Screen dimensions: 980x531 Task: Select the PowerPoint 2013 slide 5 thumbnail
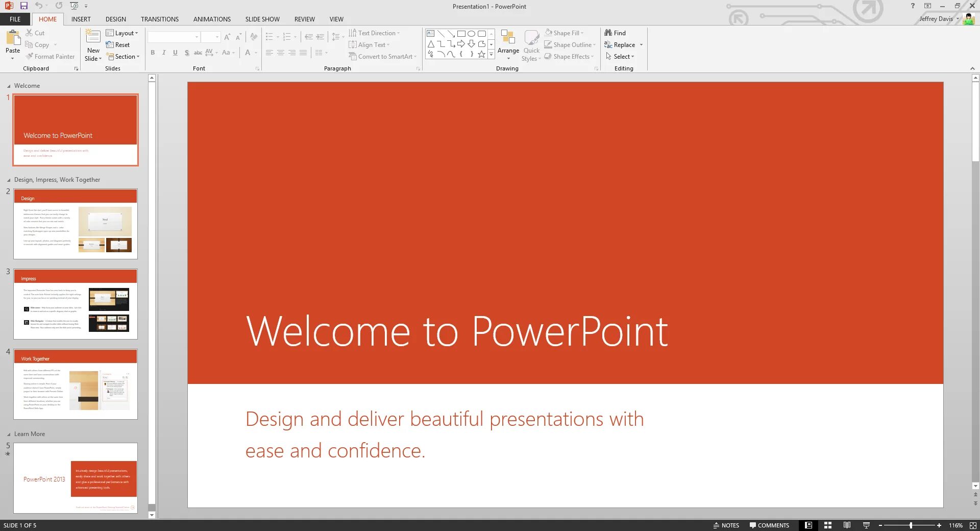click(x=76, y=478)
